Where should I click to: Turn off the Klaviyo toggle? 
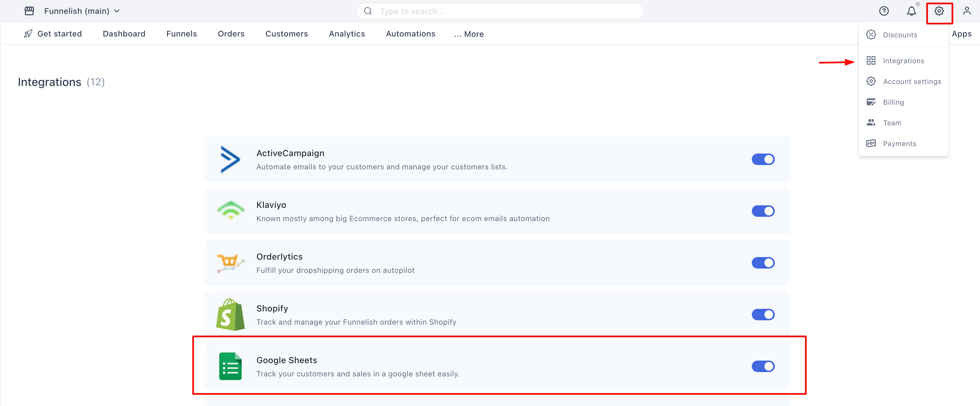tap(763, 211)
